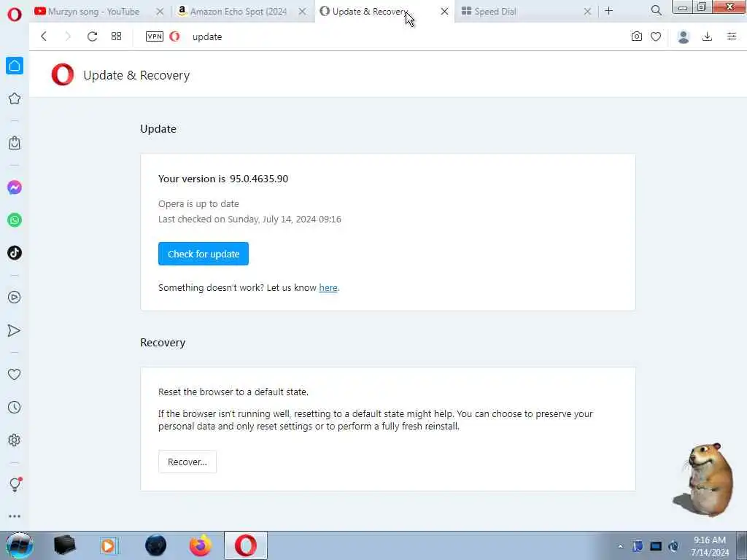Open sidebar three-dots setup menu
This screenshot has height=560, width=747.
click(x=15, y=516)
